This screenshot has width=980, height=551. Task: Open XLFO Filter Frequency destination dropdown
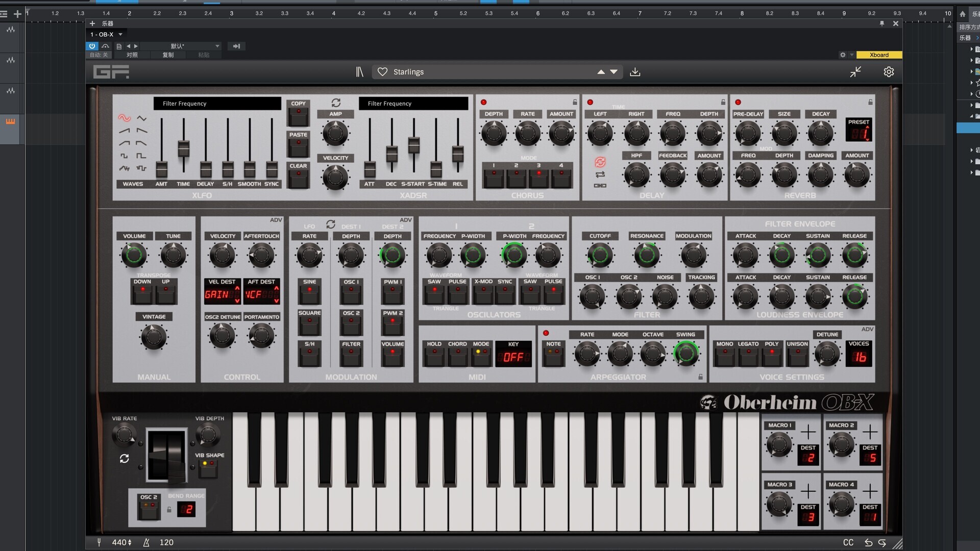(x=217, y=103)
